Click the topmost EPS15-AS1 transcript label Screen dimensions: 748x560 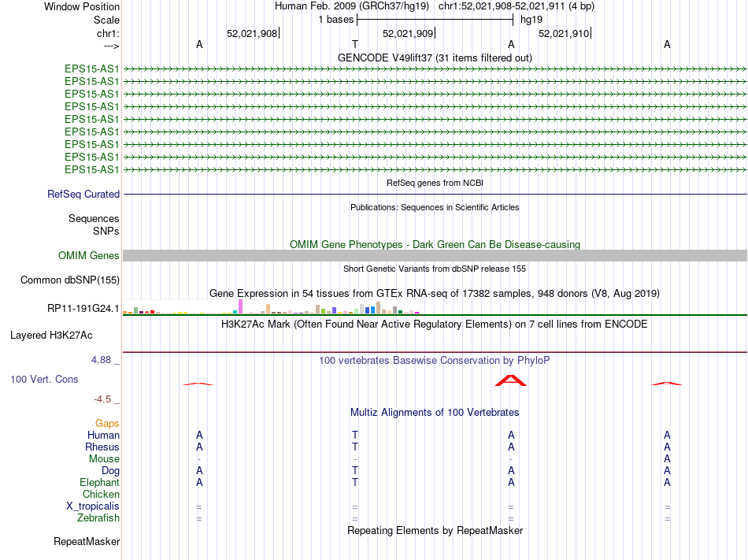[x=91, y=69]
